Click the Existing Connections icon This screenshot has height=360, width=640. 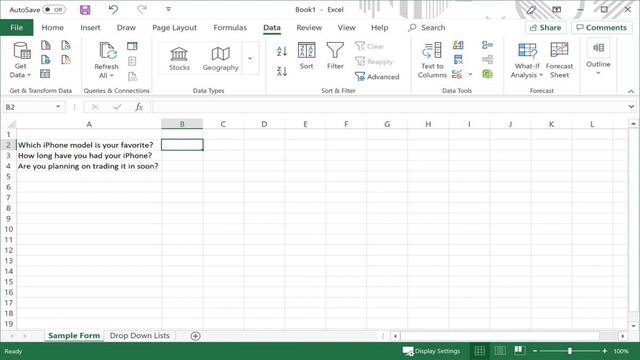click(66, 60)
